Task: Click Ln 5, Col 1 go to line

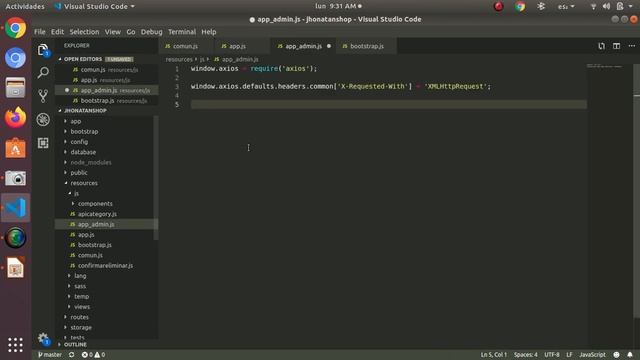Action: click(x=493, y=355)
